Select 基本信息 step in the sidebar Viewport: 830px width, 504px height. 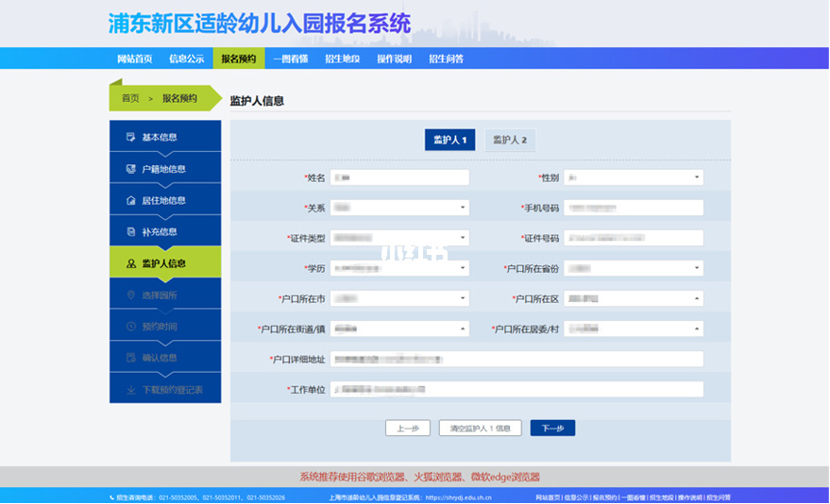click(165, 137)
